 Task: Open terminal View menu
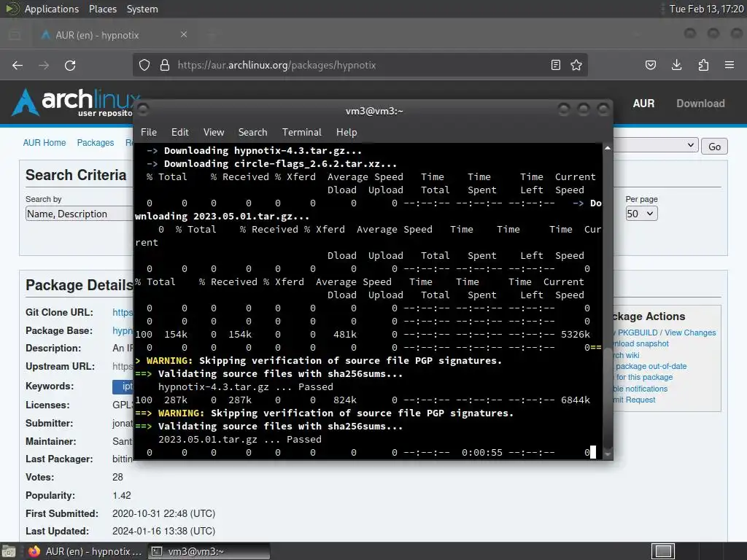click(x=214, y=133)
